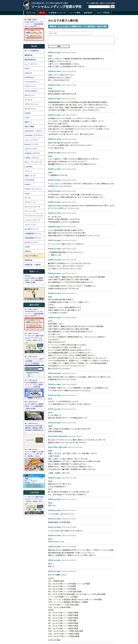Open COZUCHI board in sidebar list

click(x=34, y=73)
